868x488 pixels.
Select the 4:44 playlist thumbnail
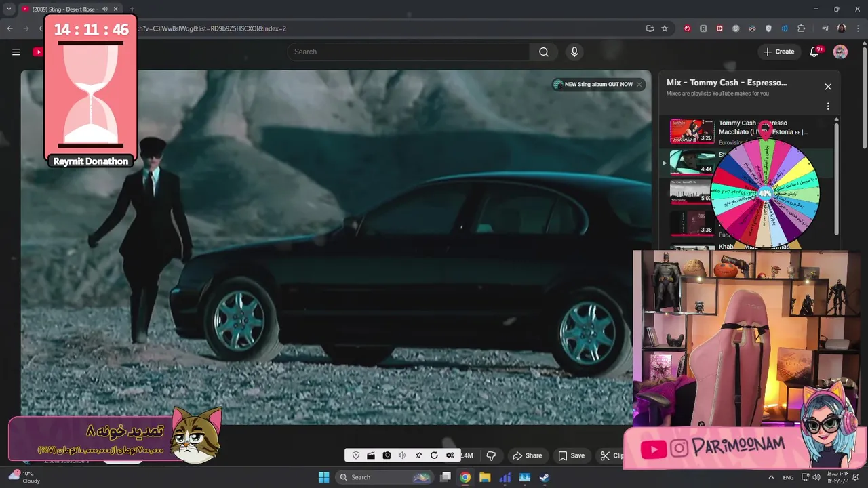coord(692,163)
